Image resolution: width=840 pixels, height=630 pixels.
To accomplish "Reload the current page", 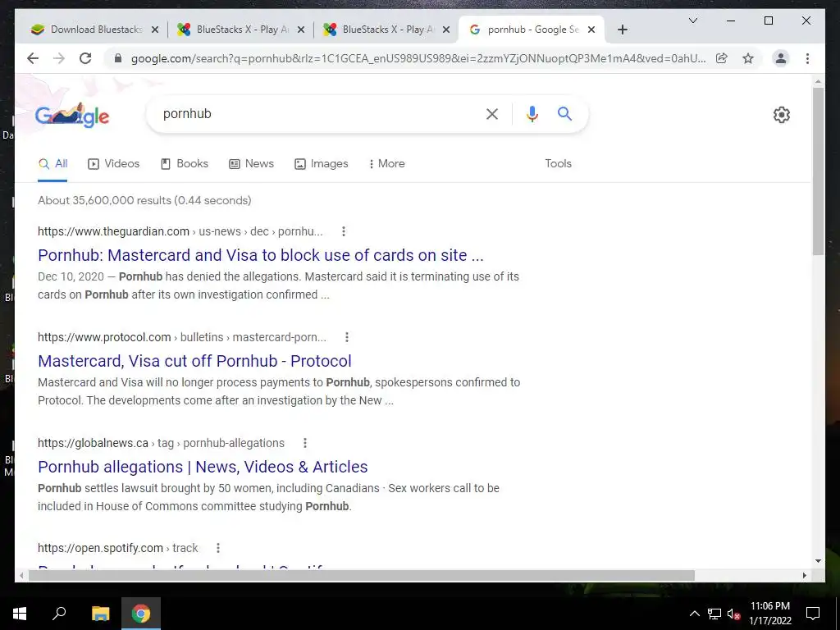I will tap(85, 58).
